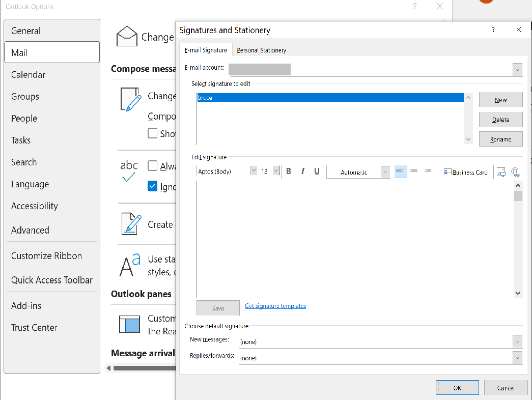Click signature list scroll up arrow
532x400 pixels.
468,98
